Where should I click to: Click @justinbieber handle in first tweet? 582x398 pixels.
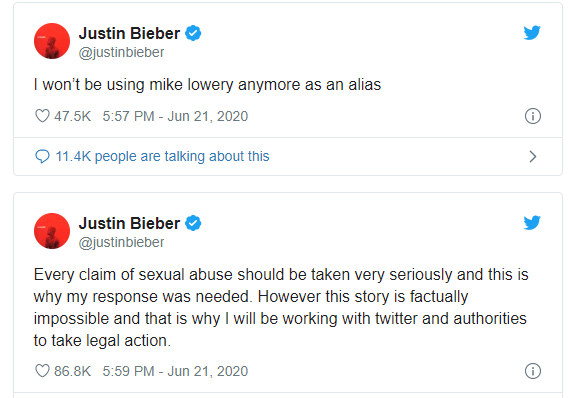[x=121, y=52]
